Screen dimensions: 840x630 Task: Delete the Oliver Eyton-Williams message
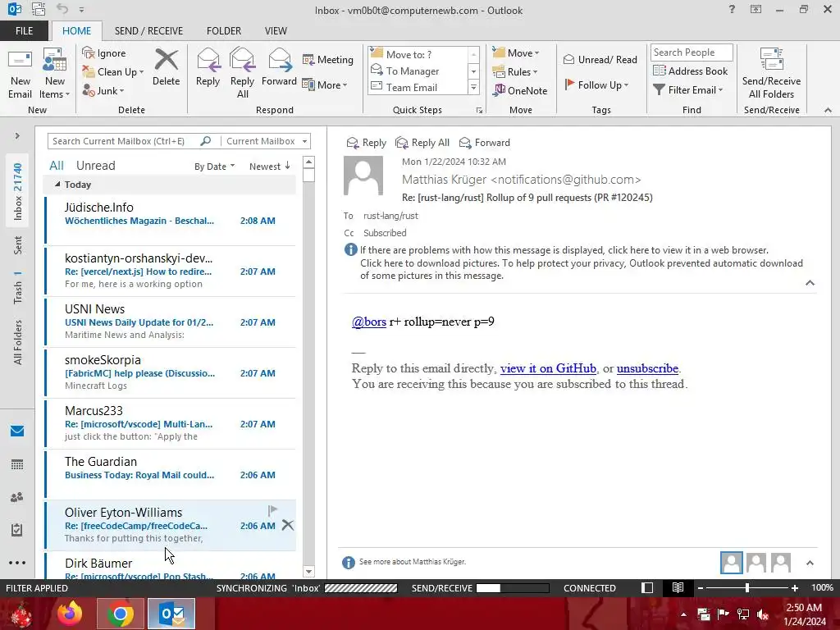(288, 525)
